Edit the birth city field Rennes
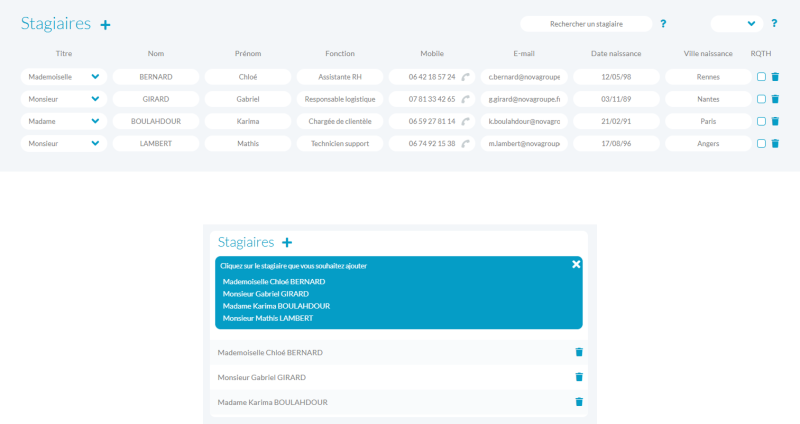Screen dimensions: 800x424 point(708,77)
